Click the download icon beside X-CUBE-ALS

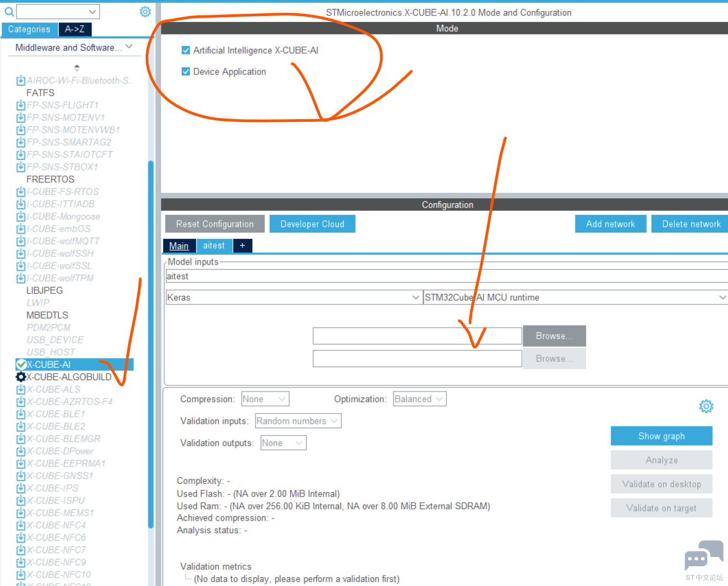coord(21,389)
